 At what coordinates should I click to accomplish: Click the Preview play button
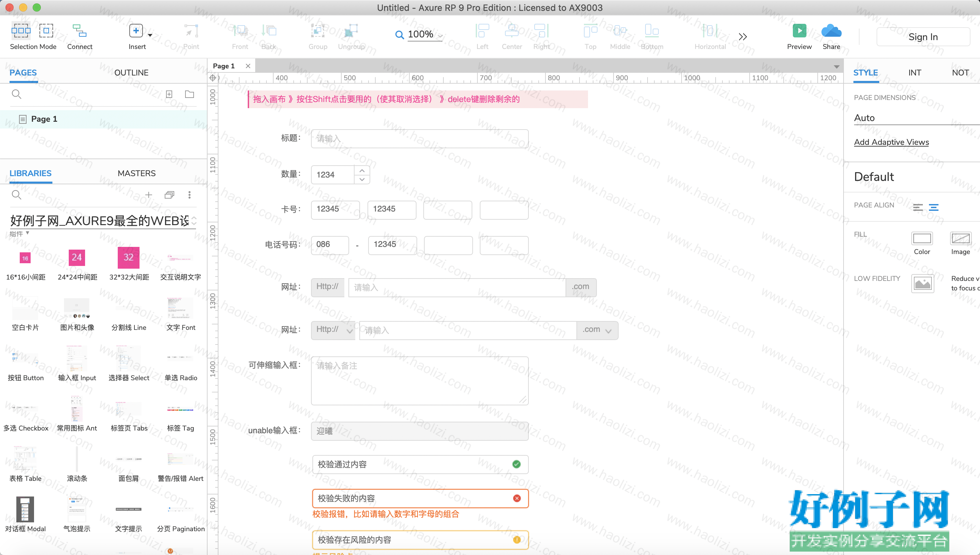pyautogui.click(x=799, y=31)
